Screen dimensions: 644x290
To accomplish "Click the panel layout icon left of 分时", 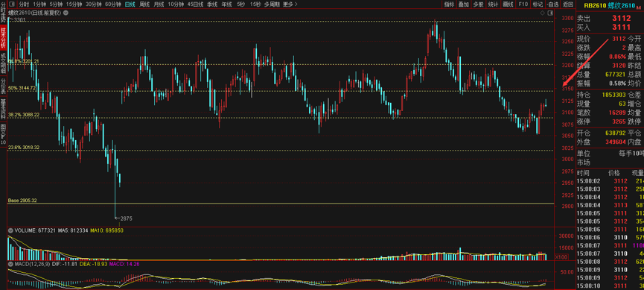I will 12,4.
